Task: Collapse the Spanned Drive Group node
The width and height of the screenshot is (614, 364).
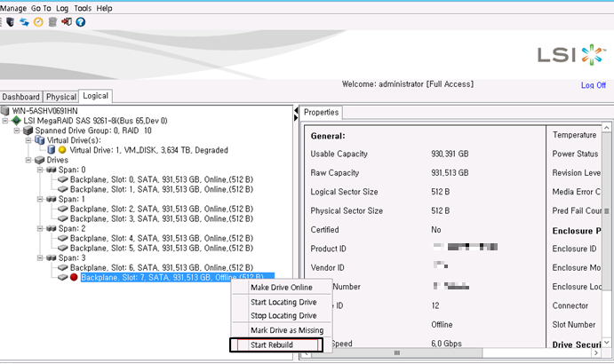Action: tap(17, 131)
